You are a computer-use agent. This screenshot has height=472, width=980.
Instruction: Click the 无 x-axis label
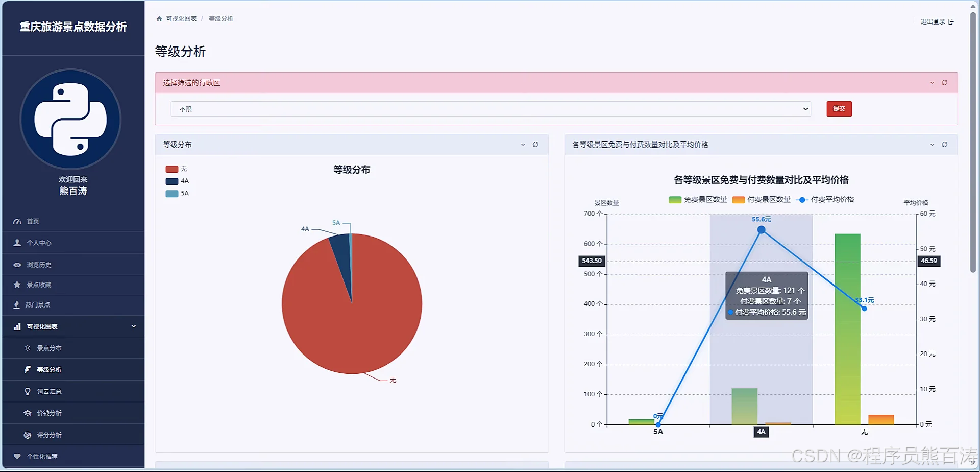[864, 432]
